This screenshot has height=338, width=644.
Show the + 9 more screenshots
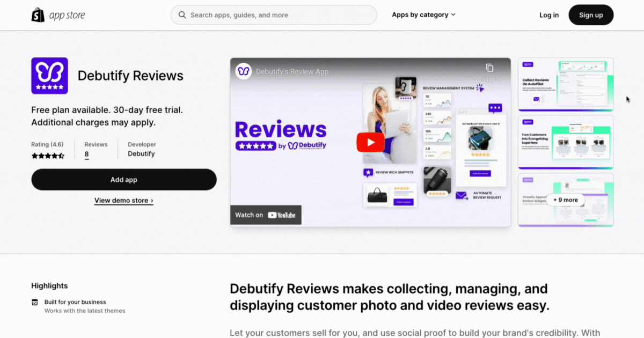point(566,200)
